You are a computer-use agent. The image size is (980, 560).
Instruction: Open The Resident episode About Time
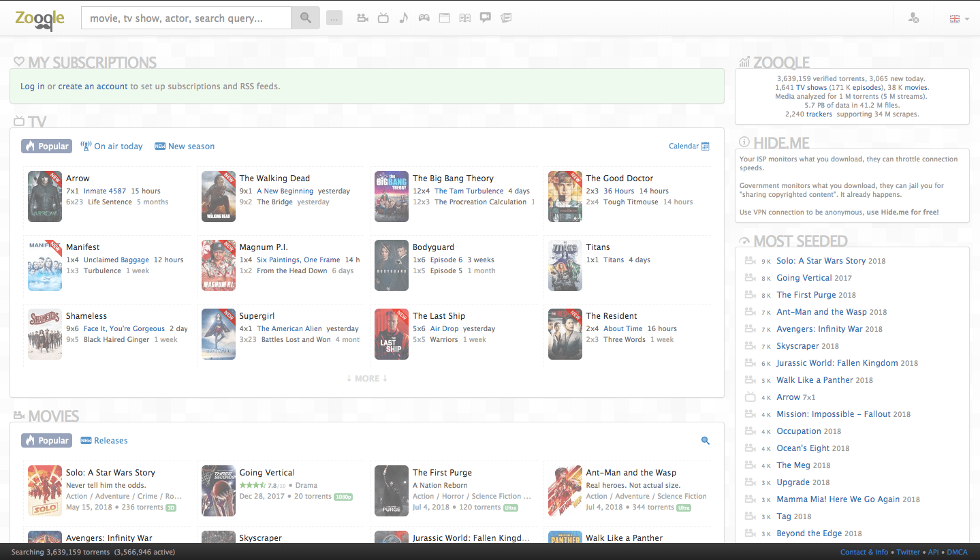click(x=623, y=329)
